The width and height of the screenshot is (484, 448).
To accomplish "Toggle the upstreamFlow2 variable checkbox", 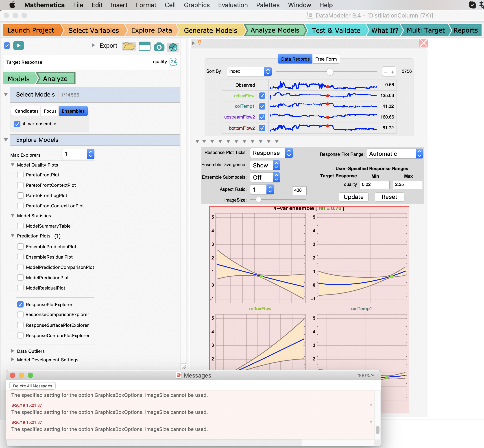I will coord(262,117).
